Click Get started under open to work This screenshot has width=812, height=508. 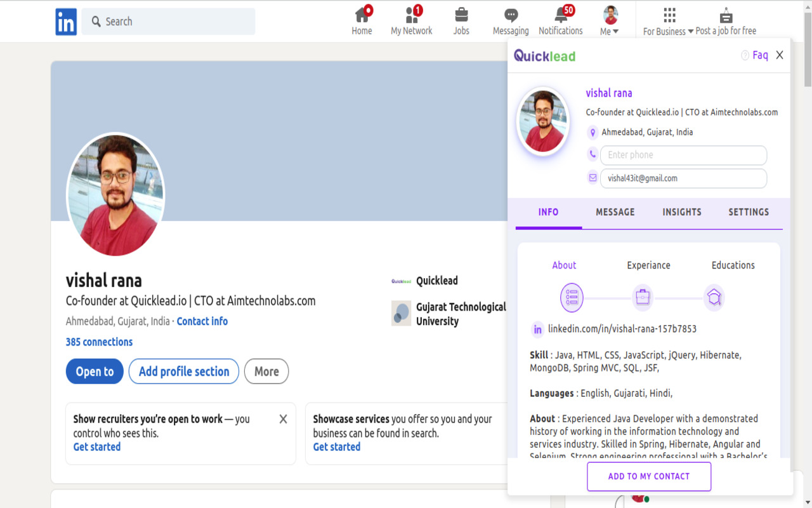point(97,447)
